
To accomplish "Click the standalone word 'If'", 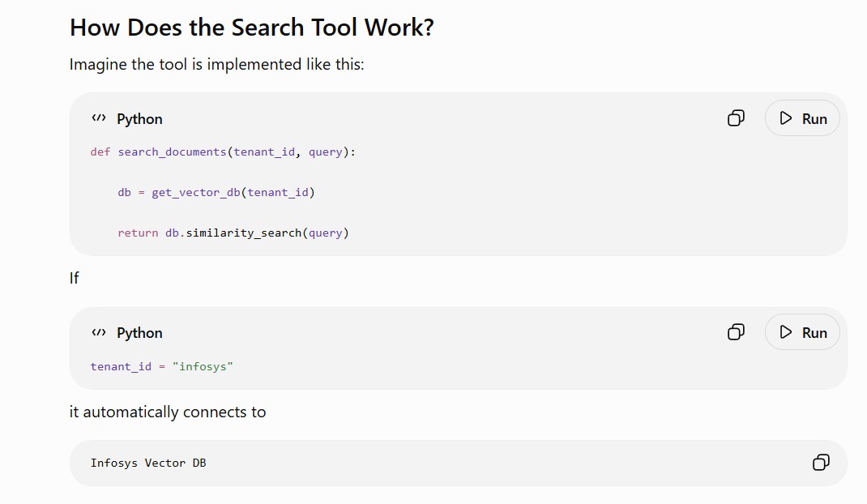I will (x=74, y=278).
